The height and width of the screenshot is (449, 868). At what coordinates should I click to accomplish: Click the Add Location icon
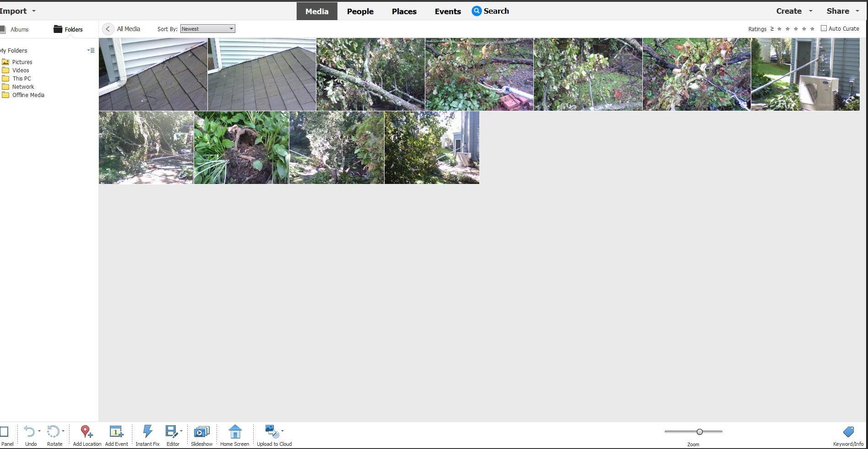[x=86, y=431]
